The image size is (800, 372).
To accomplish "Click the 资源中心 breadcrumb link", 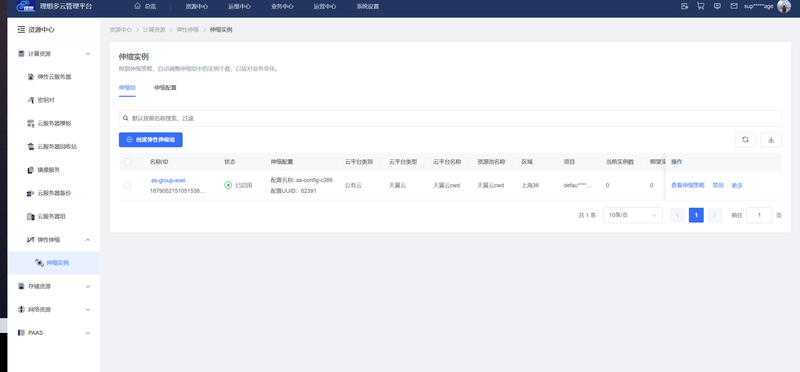I will point(120,30).
